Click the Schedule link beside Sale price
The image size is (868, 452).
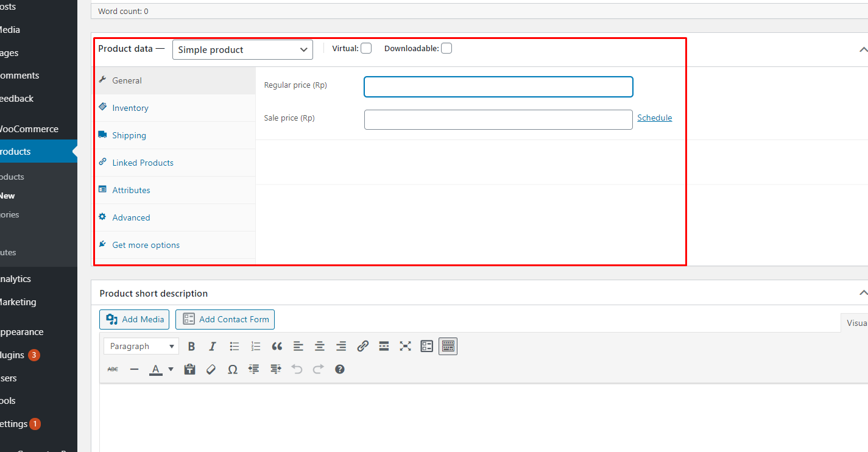[x=654, y=118]
